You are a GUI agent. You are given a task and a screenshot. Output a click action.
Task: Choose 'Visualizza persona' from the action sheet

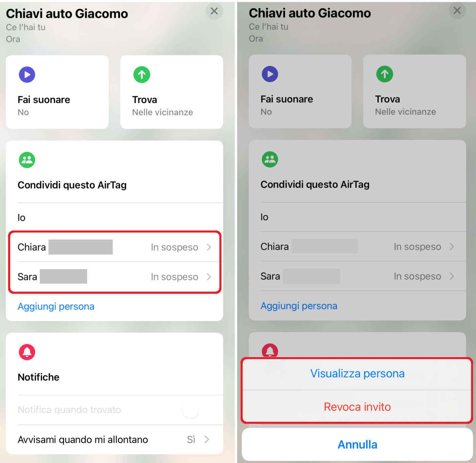pyautogui.click(x=357, y=374)
